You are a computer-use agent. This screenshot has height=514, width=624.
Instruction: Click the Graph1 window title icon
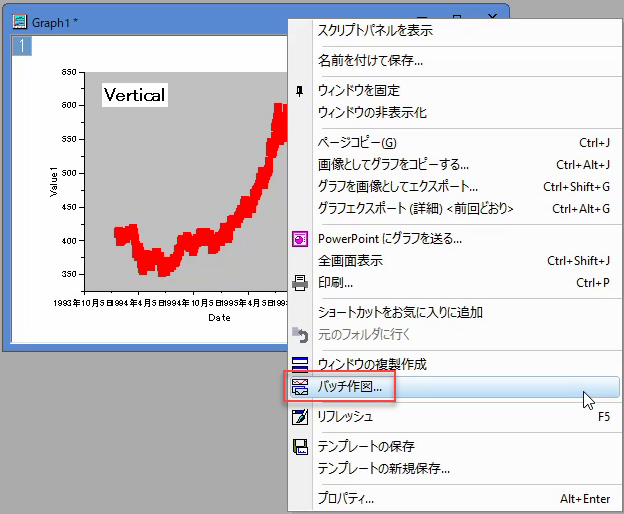pos(20,22)
